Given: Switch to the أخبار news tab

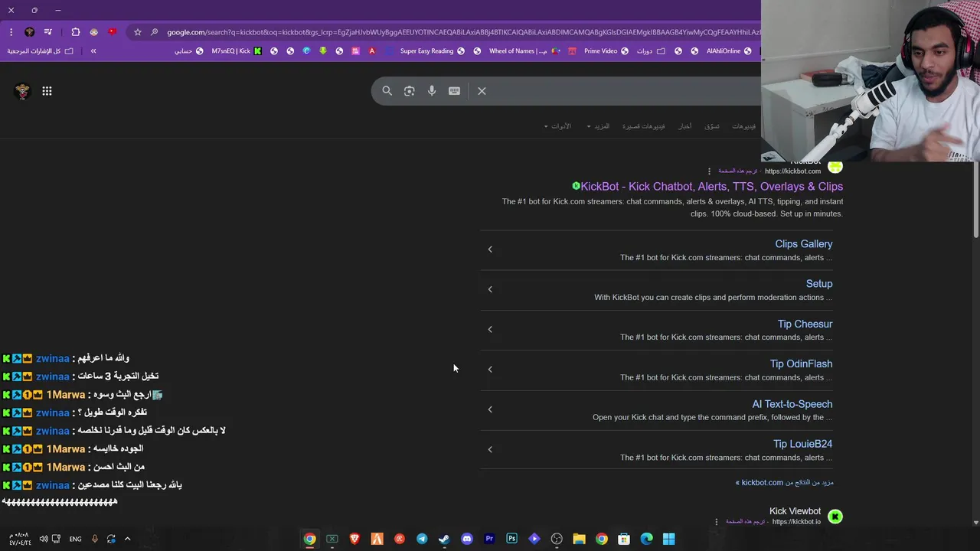Looking at the screenshot, I should [x=685, y=126].
